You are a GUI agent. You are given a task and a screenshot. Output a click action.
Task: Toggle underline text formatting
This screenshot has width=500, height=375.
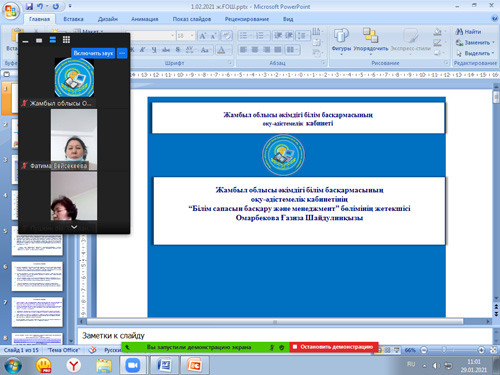pyautogui.click(x=154, y=50)
